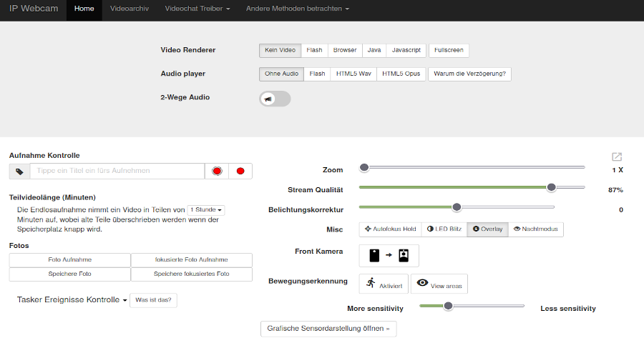Select HTML5 Wav audio player

(353, 74)
